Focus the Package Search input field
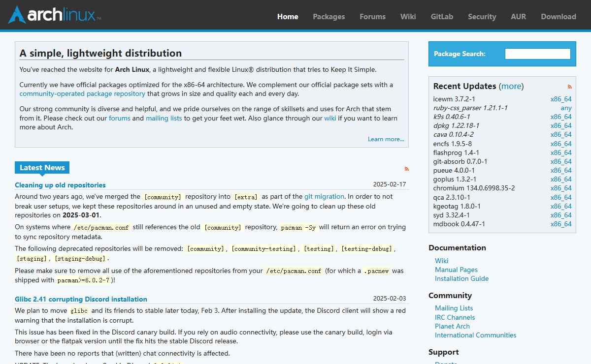The image size is (591, 364). click(538, 54)
